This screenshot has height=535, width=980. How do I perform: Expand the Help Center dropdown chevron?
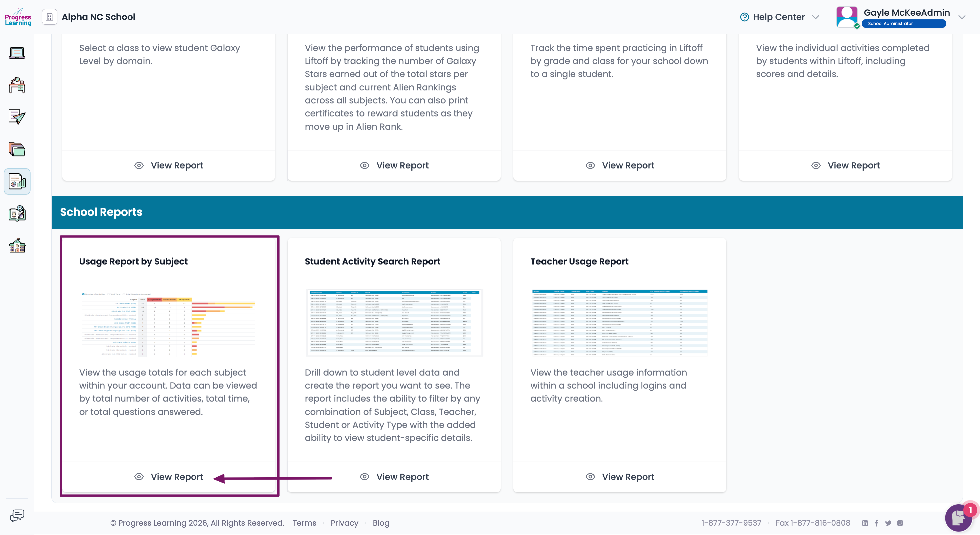[816, 17]
